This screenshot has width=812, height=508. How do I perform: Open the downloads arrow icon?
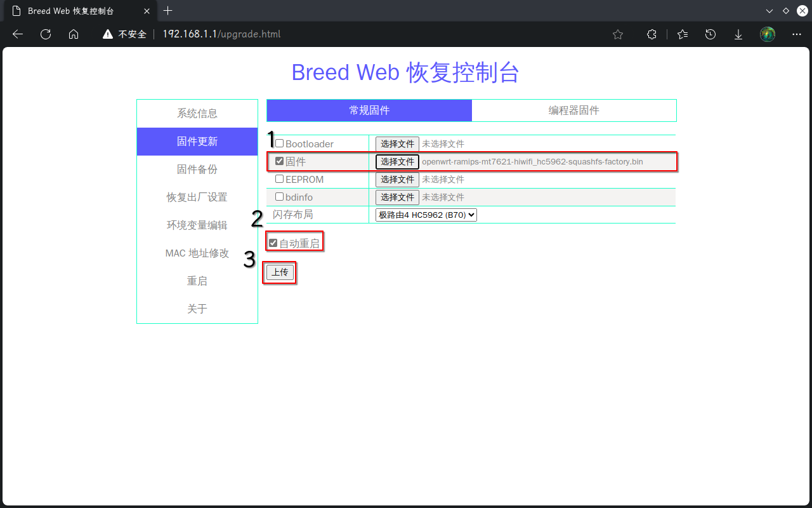click(738, 34)
